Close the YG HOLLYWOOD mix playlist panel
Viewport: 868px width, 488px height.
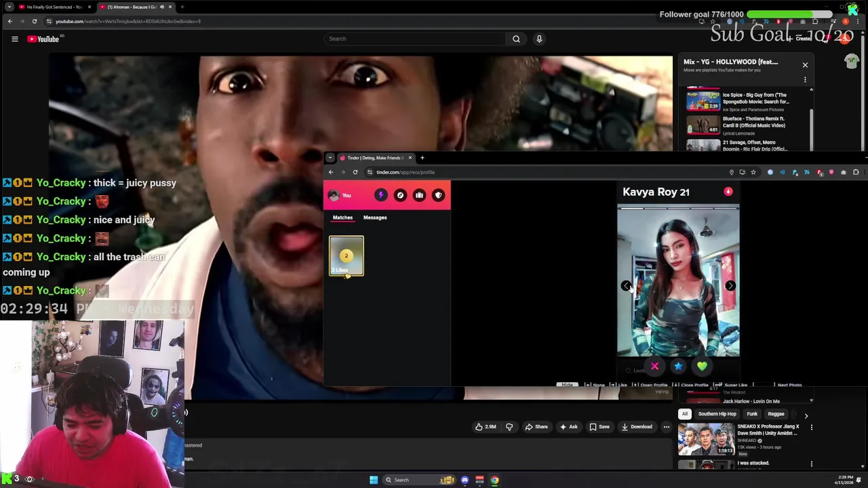(x=805, y=65)
